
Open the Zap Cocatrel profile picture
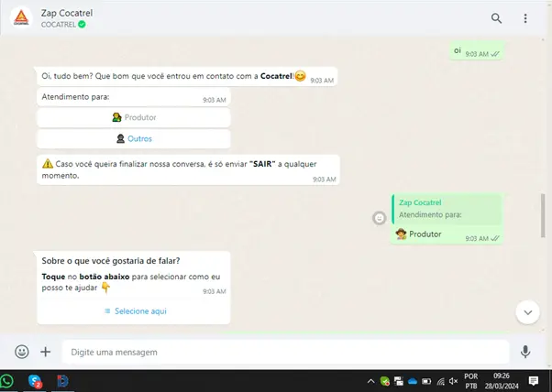tap(21, 17)
